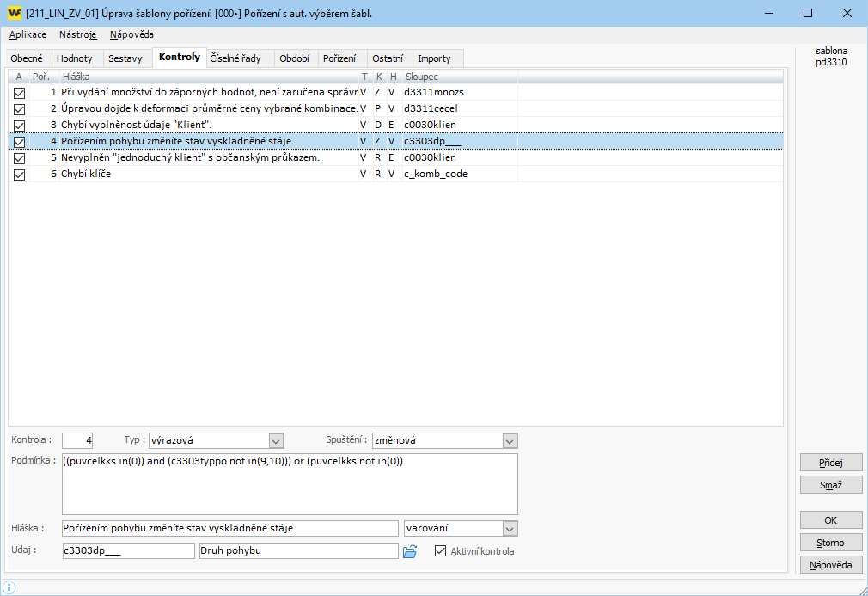This screenshot has width=868, height=596.
Task: Switch to the Importy tab
Action: [x=434, y=58]
